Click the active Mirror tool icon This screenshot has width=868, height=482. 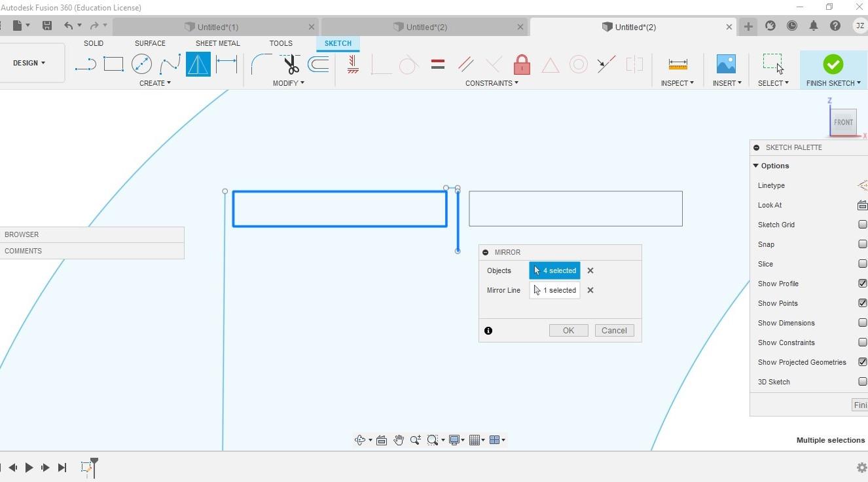click(198, 64)
